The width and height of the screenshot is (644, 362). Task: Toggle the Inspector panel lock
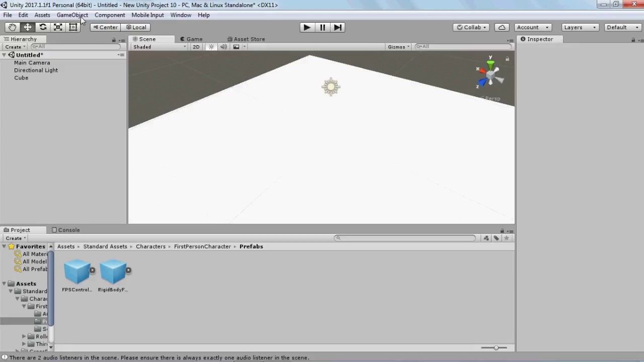633,40
